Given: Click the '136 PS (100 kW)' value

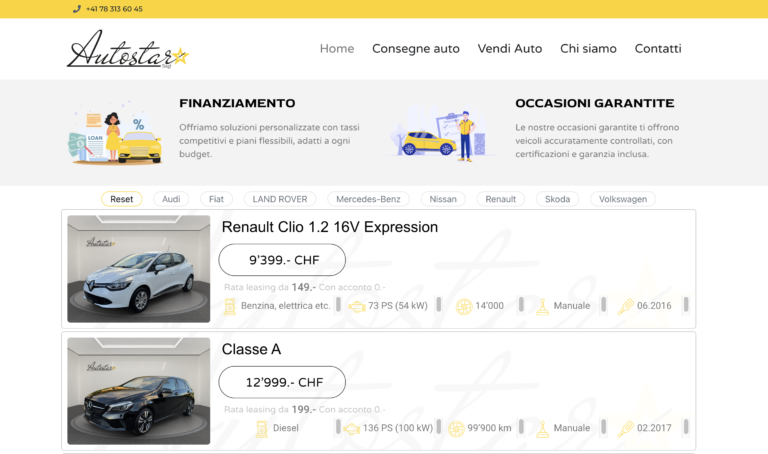Looking at the screenshot, I should [x=398, y=428].
